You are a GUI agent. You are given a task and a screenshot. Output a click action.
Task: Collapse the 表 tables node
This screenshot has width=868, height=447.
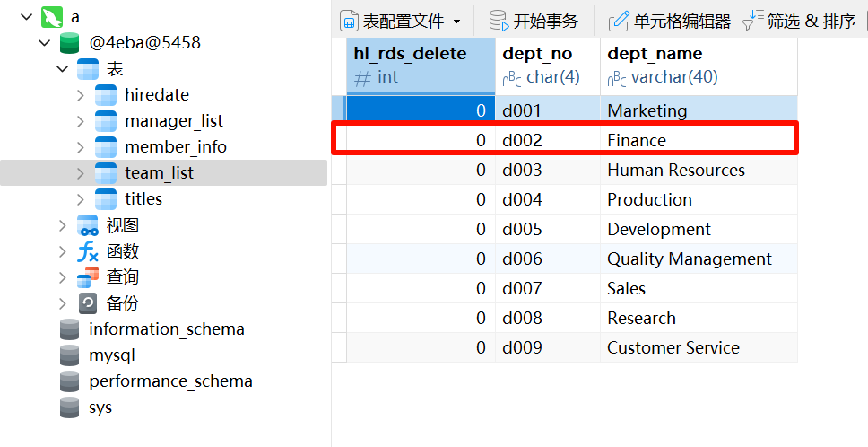(63, 69)
